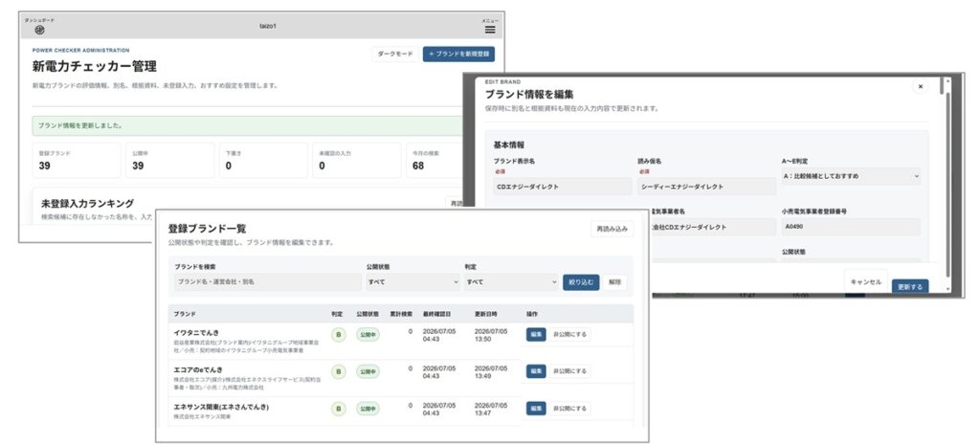
Task: Click the B rating badge for エコアのeでんき
Action: click(x=338, y=372)
